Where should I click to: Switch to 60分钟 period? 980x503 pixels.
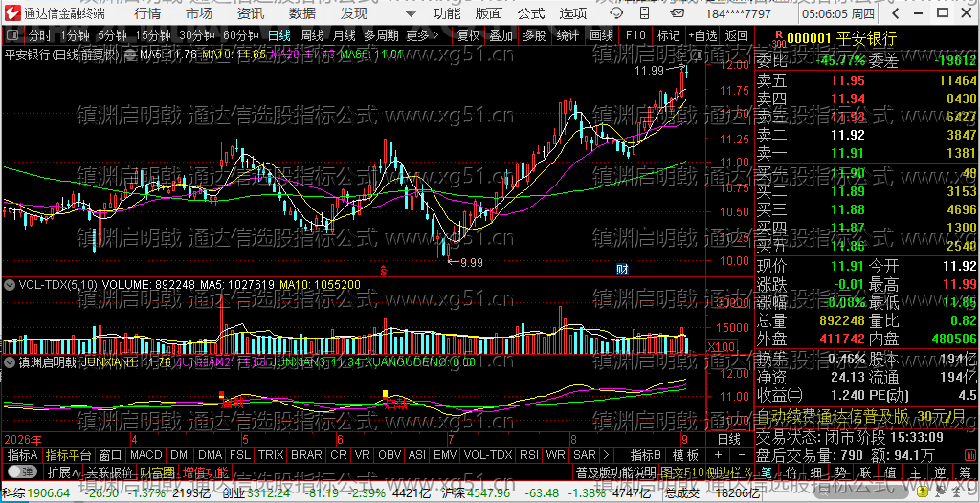[x=240, y=35]
